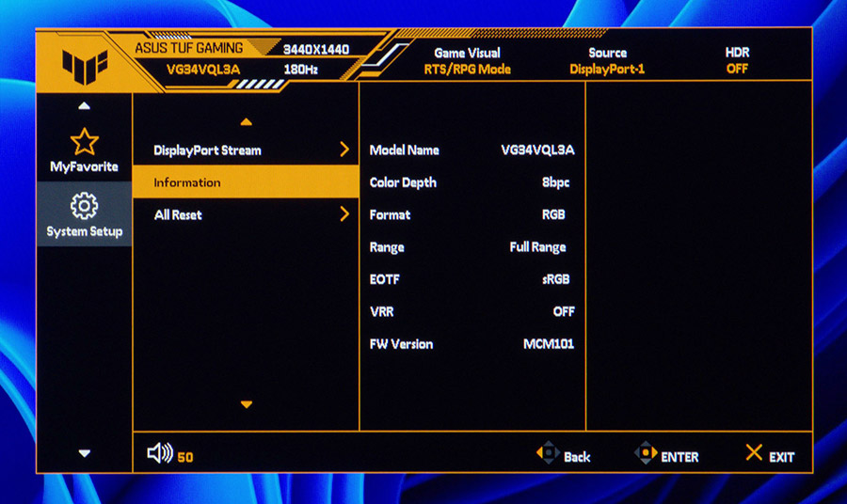This screenshot has width=847, height=504.
Task: Click the Format label
Action: [390, 214]
